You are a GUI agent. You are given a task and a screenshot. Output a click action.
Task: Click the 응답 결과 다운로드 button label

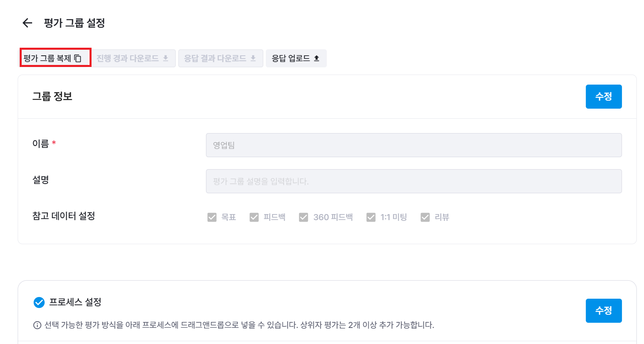coord(215,59)
